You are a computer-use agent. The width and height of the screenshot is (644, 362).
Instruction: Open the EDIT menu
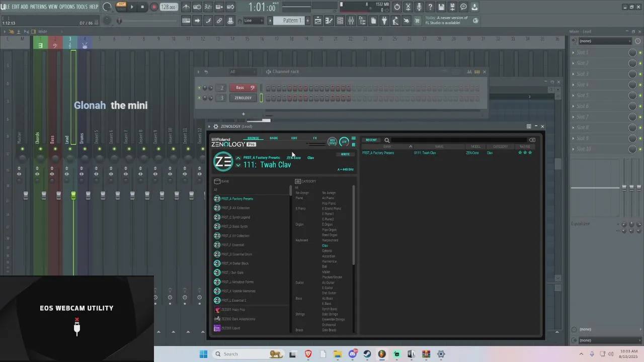point(16,7)
